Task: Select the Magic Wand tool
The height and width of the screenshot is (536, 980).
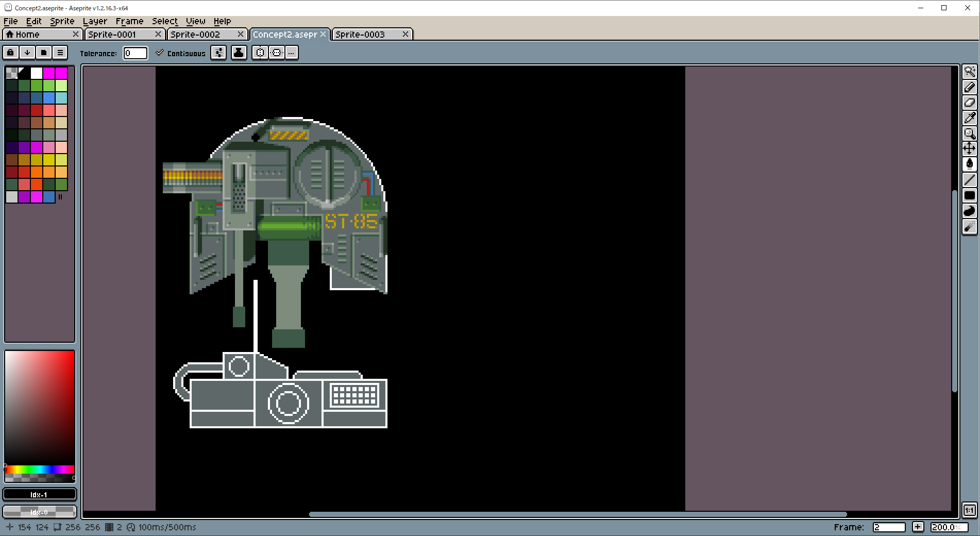Action: pyautogui.click(x=969, y=72)
